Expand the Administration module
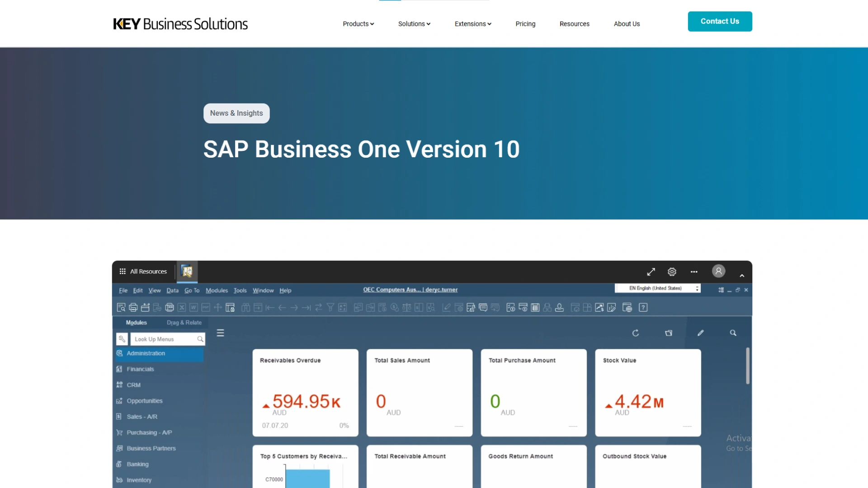The height and width of the screenshot is (488, 868). click(x=158, y=353)
